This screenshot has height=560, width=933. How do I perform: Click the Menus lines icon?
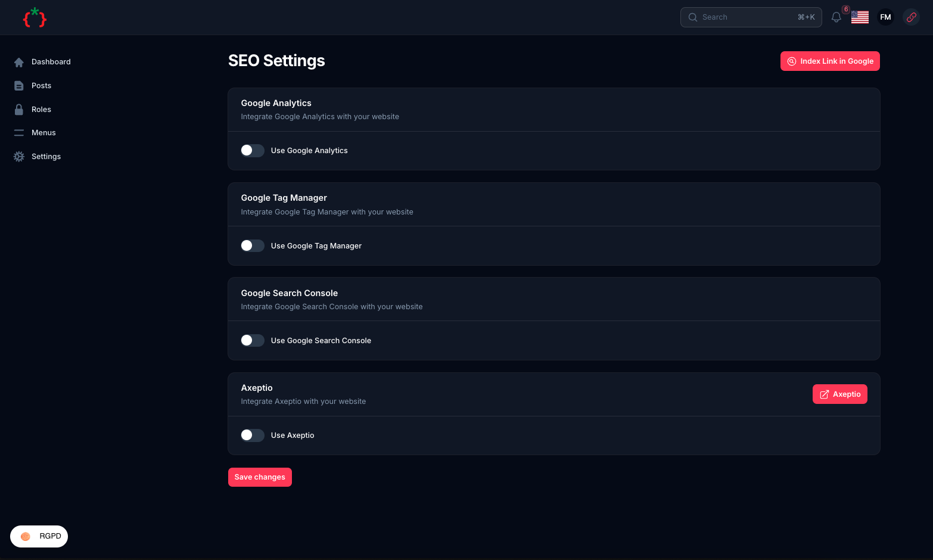pos(19,133)
